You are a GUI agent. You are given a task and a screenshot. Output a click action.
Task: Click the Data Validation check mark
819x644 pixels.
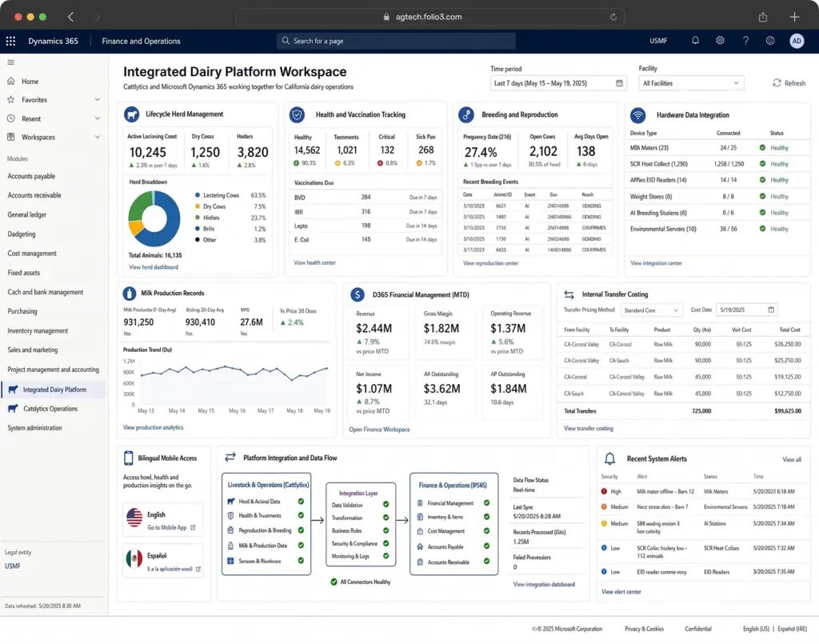(x=386, y=505)
